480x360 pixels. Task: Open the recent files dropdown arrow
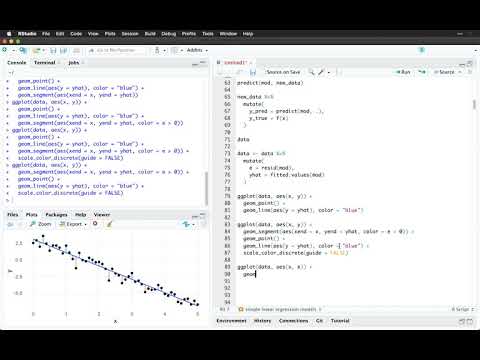click(44, 50)
